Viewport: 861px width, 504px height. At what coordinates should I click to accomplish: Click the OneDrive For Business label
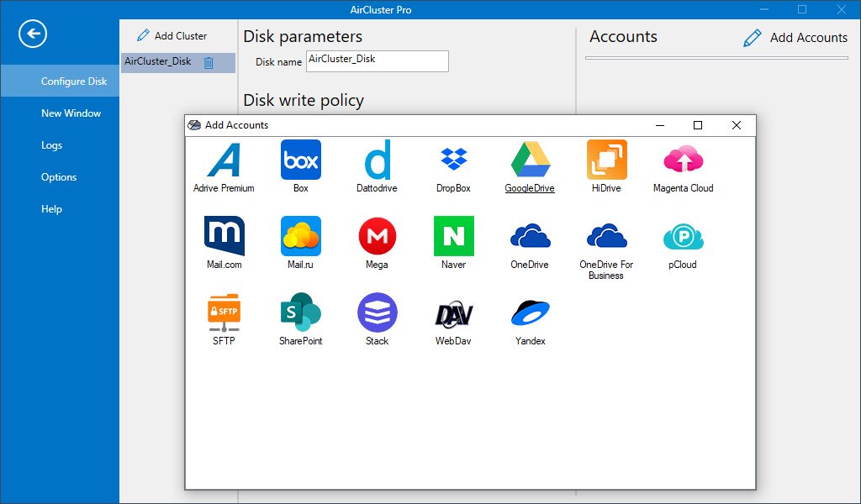tap(607, 270)
